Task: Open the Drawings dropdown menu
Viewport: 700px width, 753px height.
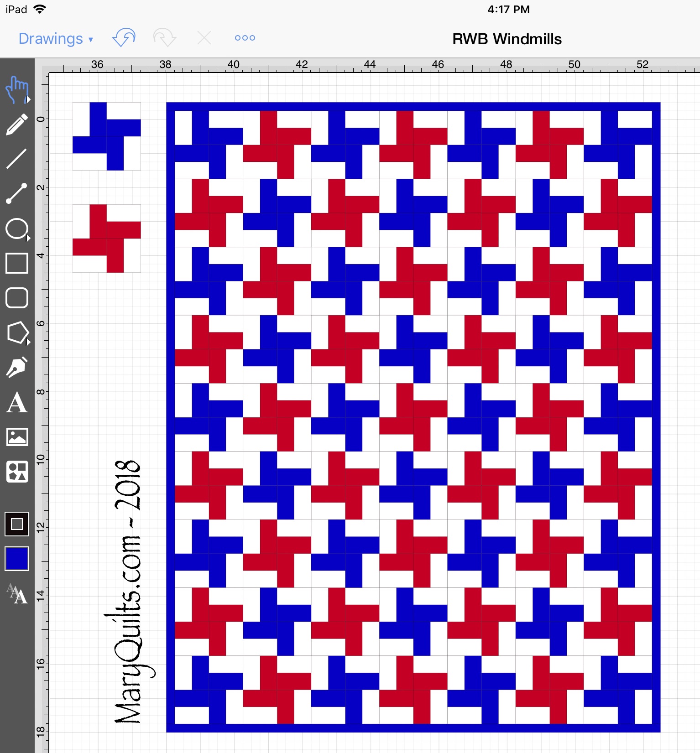Action: click(x=56, y=39)
